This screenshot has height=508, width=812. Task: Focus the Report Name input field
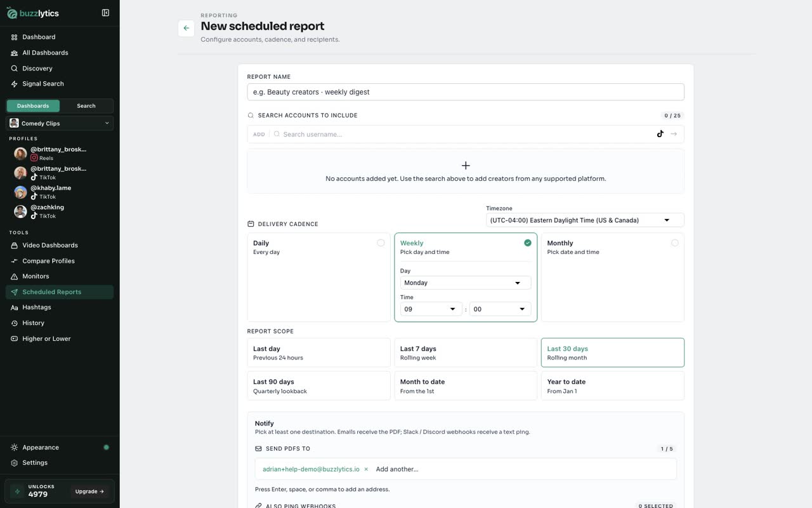pyautogui.click(x=466, y=92)
